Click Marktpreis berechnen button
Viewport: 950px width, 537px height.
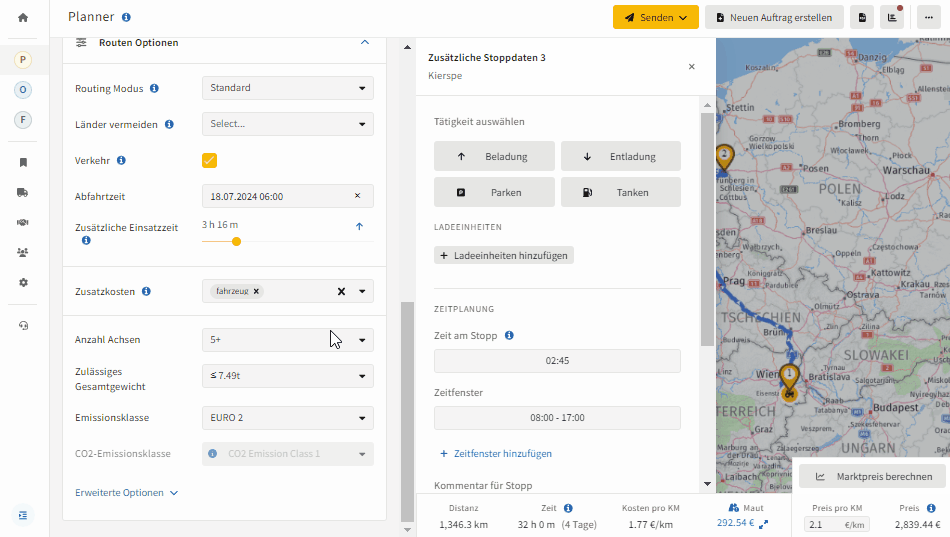click(872, 476)
